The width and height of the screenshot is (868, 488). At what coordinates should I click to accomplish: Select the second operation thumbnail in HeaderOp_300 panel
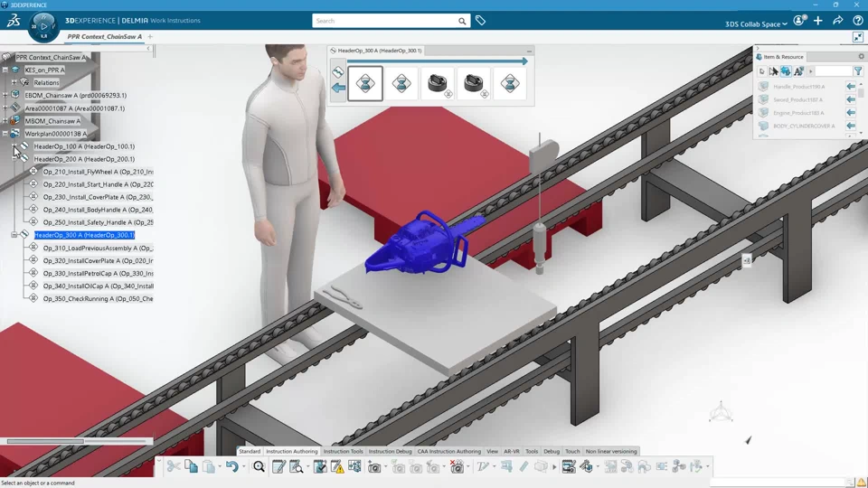coord(401,83)
